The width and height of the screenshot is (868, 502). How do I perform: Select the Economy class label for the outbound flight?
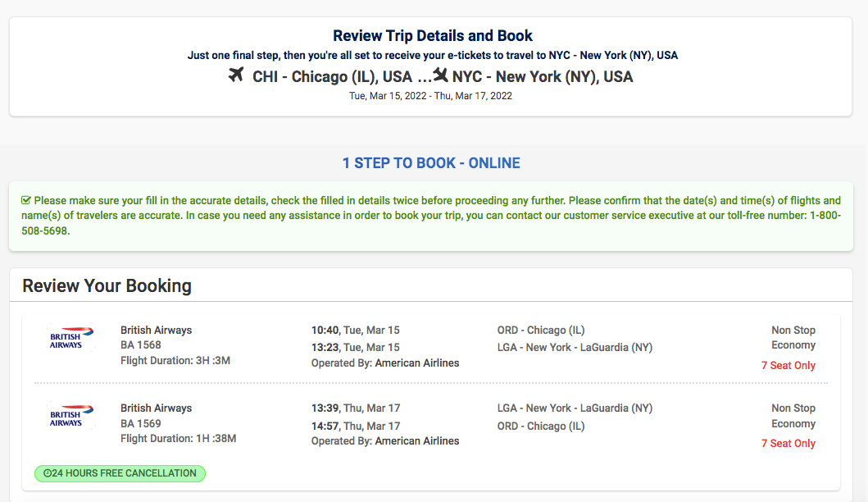pos(793,345)
